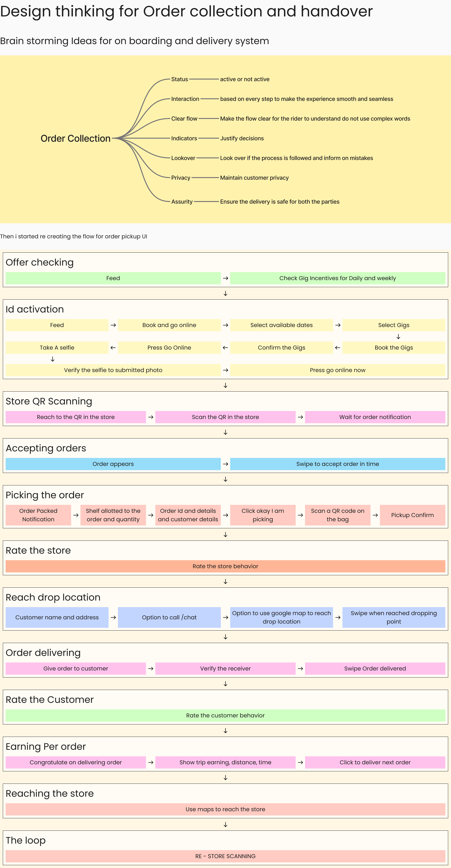
Task: Select Show trip earning, distance, time box
Action: 225,762
